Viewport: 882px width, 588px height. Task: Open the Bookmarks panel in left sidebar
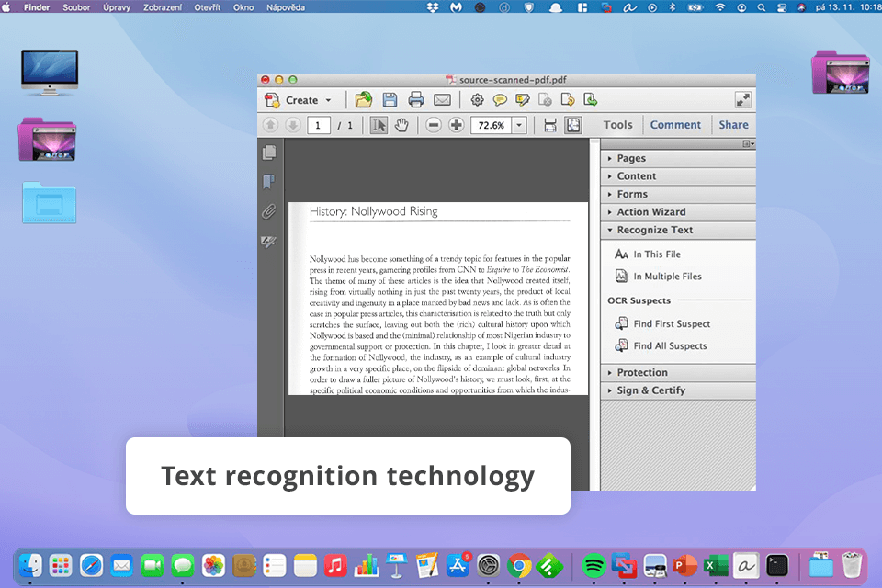click(x=269, y=182)
